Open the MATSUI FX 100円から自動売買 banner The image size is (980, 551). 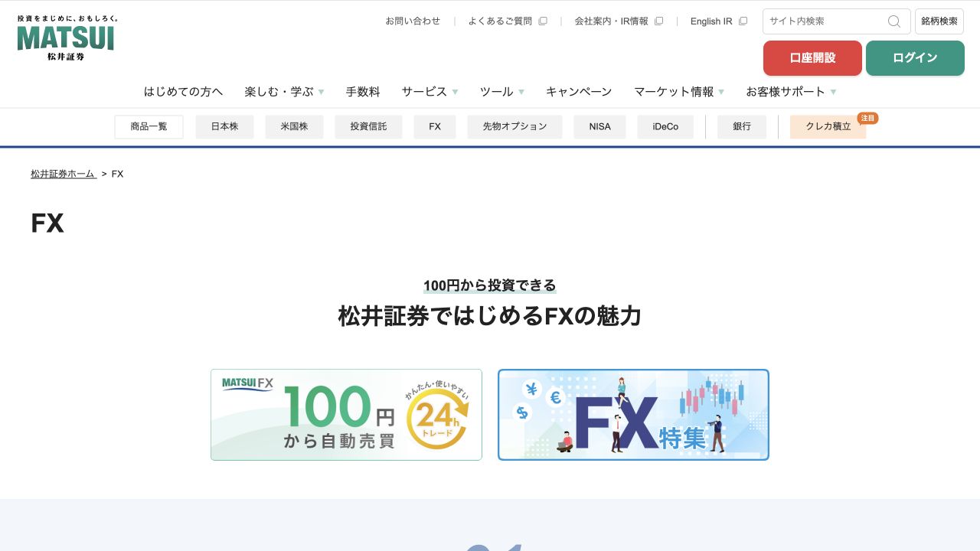(x=346, y=415)
